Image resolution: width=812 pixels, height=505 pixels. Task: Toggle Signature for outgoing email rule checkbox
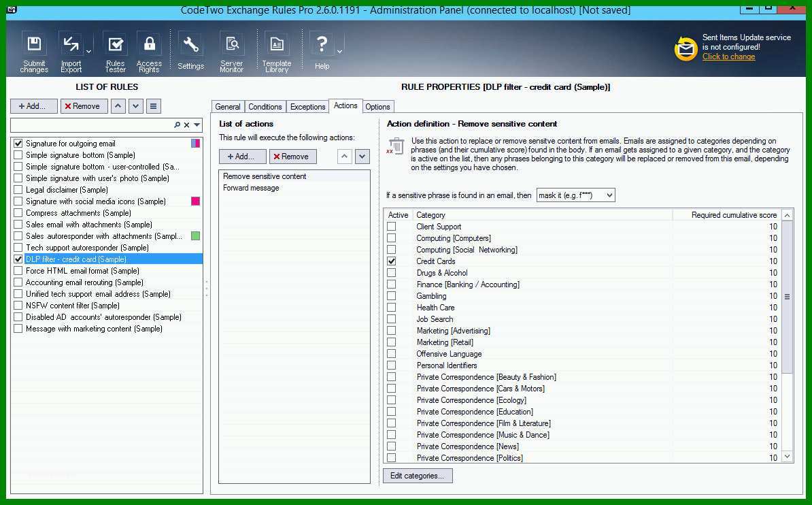(18, 143)
